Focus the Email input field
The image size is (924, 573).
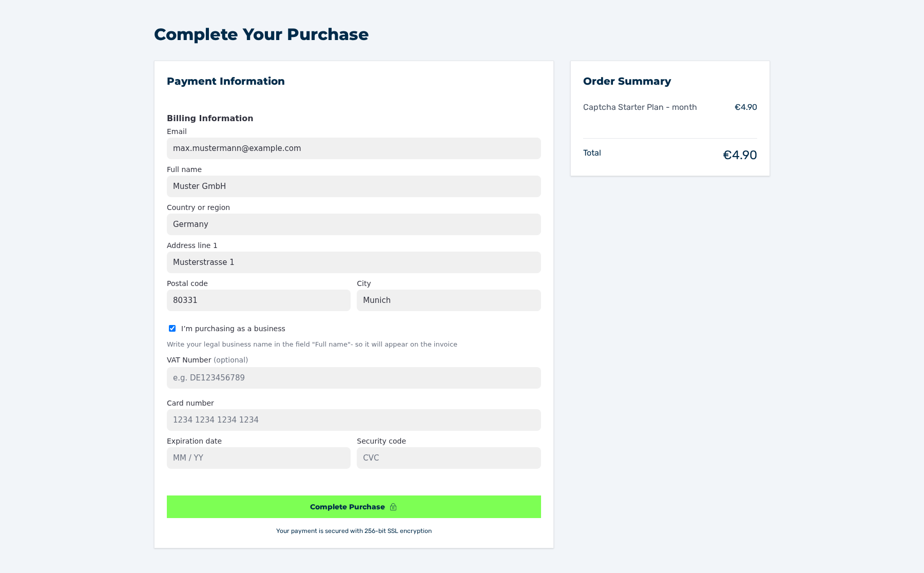[354, 148]
